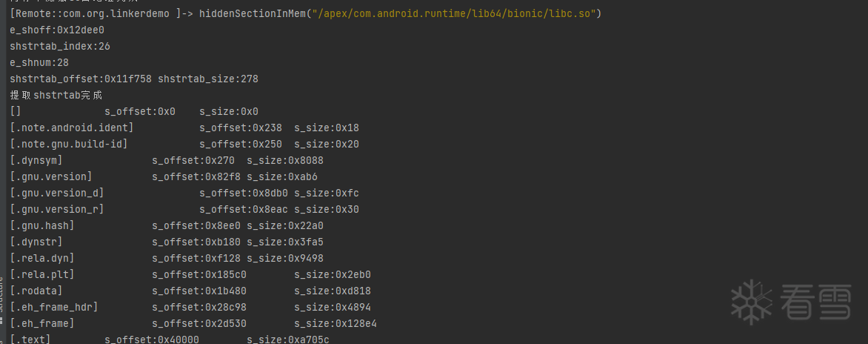This screenshot has width=868, height=344.
Task: Click the snowflake watermark logo
Action: click(752, 302)
